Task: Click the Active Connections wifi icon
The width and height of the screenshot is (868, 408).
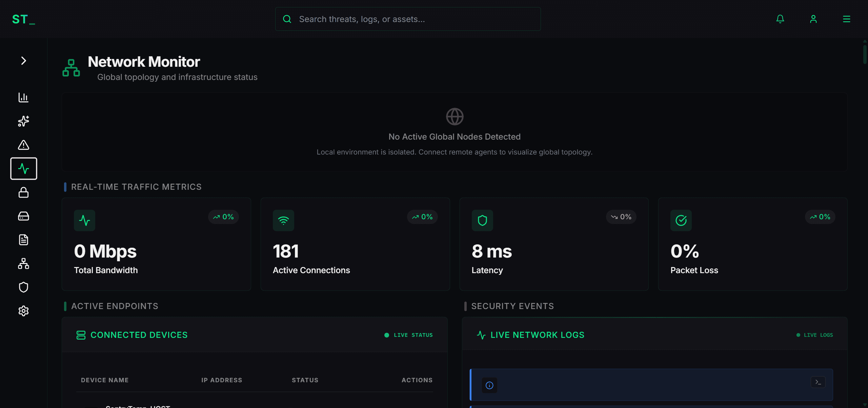Action: [283, 220]
